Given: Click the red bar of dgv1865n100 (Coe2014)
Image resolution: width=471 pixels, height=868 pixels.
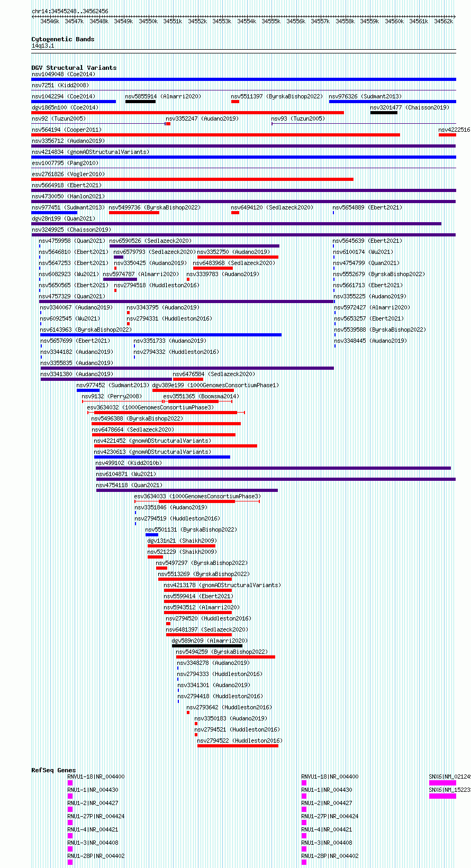Looking at the screenshot, I should pyautogui.click(x=188, y=113).
